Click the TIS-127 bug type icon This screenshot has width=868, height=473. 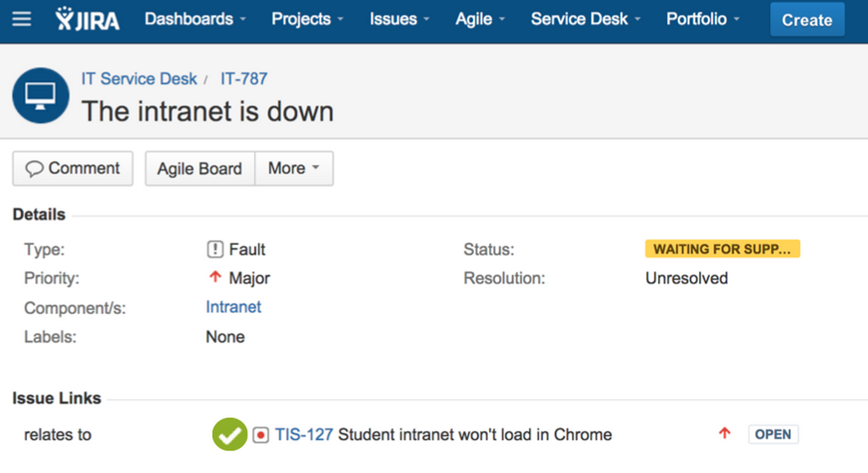click(x=260, y=435)
